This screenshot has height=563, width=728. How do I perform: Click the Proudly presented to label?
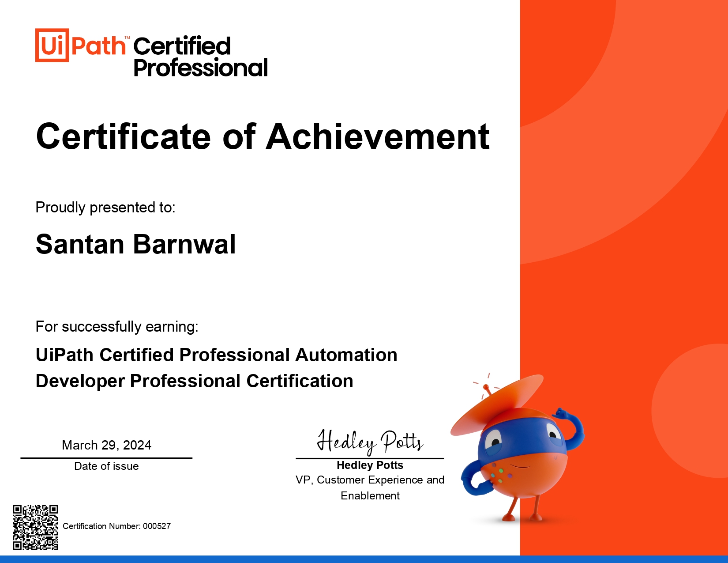(105, 207)
